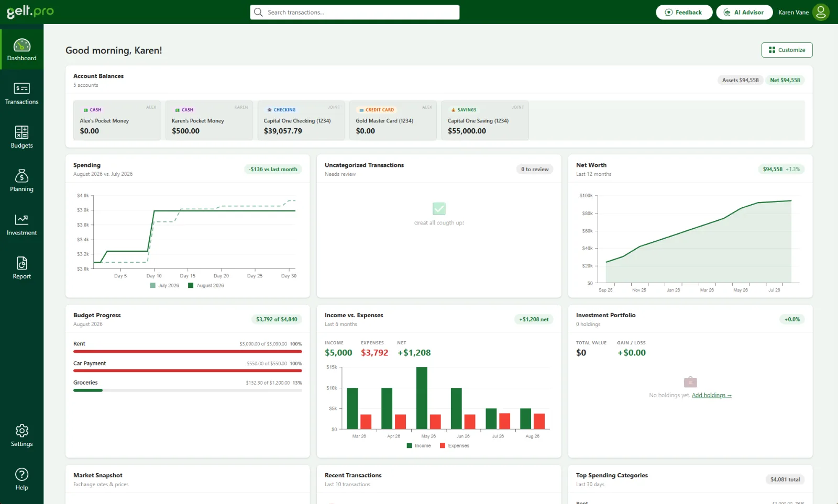Click the Karen Vane avatar icon
This screenshot has height=504, width=838.
click(821, 12)
